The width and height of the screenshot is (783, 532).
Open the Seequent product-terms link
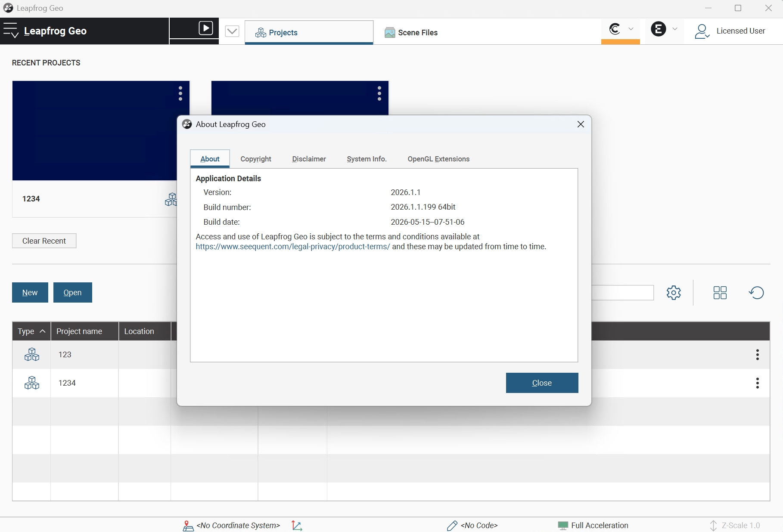[293, 247]
